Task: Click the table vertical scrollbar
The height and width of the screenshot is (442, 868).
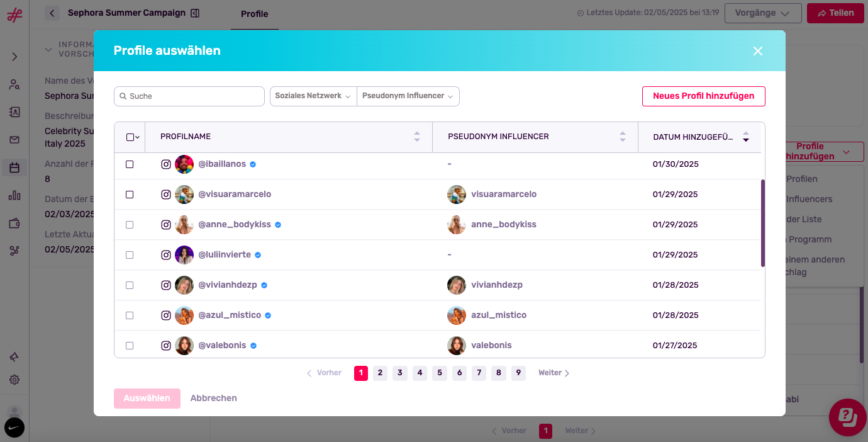Action: pos(763,224)
